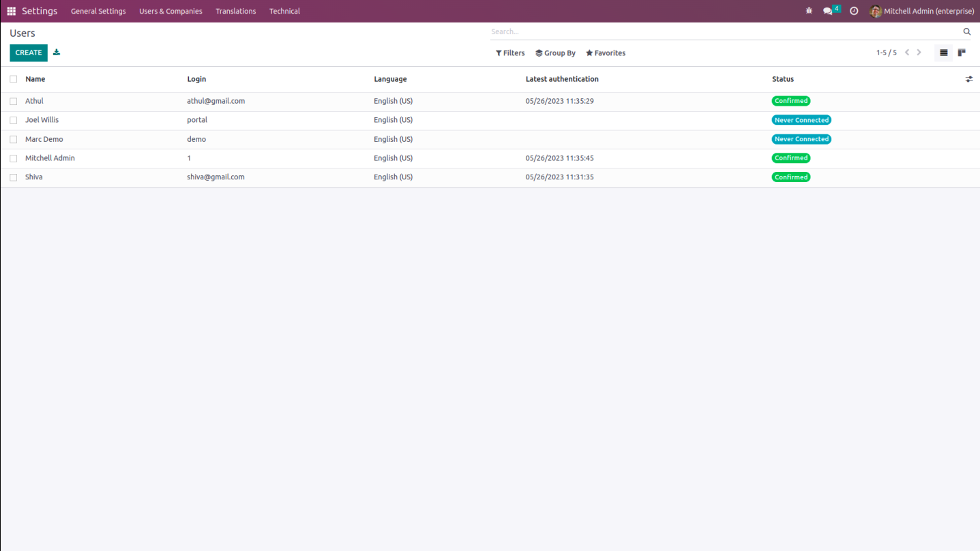Open Users & Companies menu
Viewport: 980px width, 551px height.
170,11
